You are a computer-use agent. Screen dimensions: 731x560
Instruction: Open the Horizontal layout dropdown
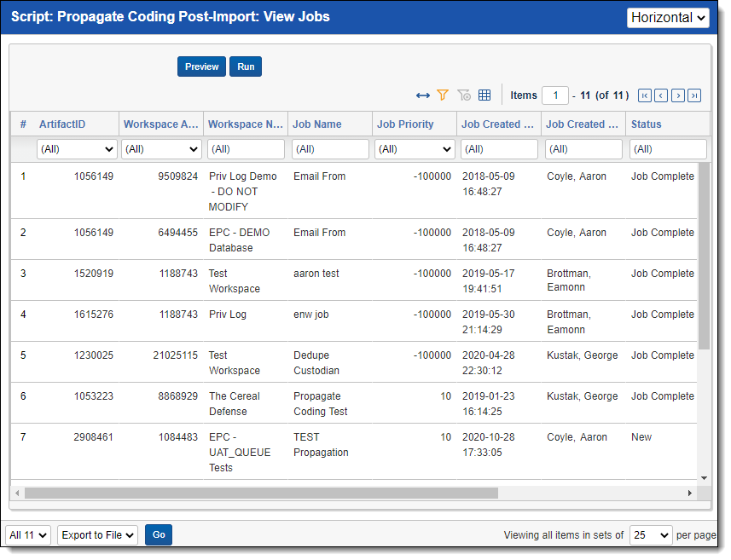(x=668, y=18)
